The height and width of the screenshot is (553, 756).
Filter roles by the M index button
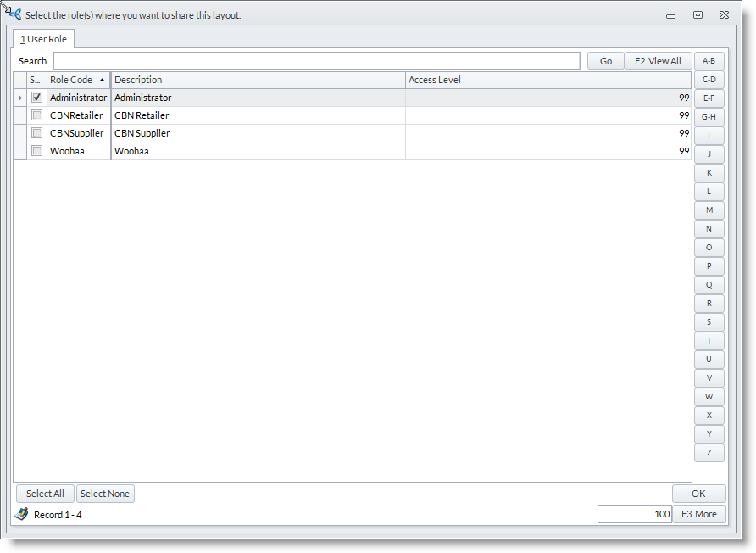[709, 209]
